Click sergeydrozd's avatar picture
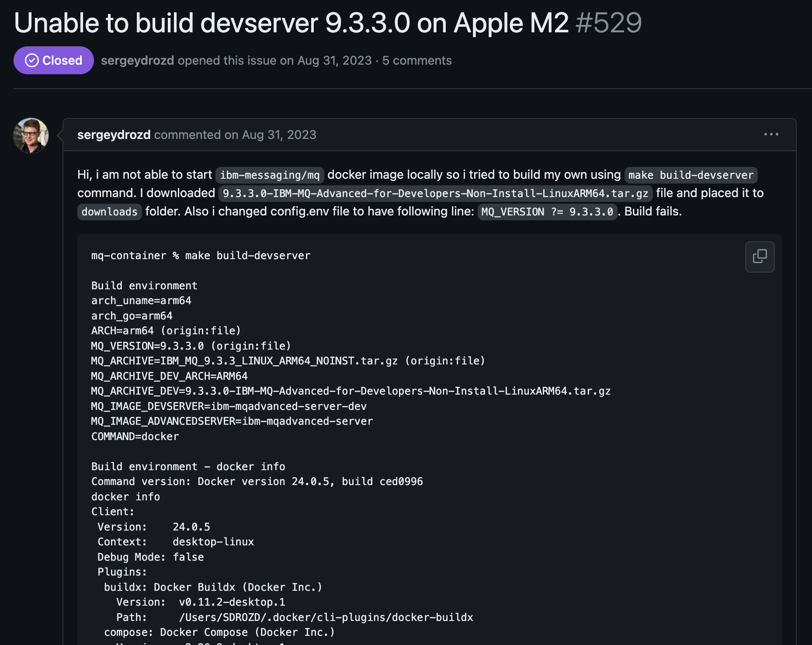Image resolution: width=812 pixels, height=645 pixels. click(x=31, y=135)
